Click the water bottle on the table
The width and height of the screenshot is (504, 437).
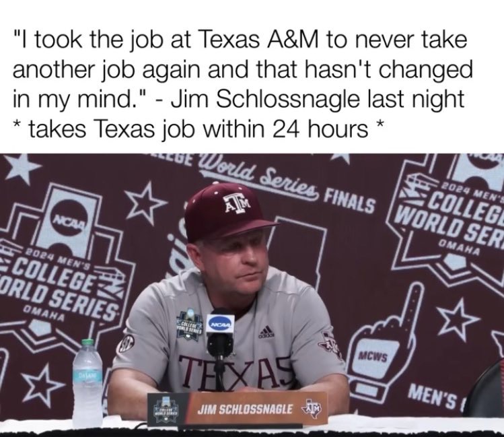(x=88, y=383)
